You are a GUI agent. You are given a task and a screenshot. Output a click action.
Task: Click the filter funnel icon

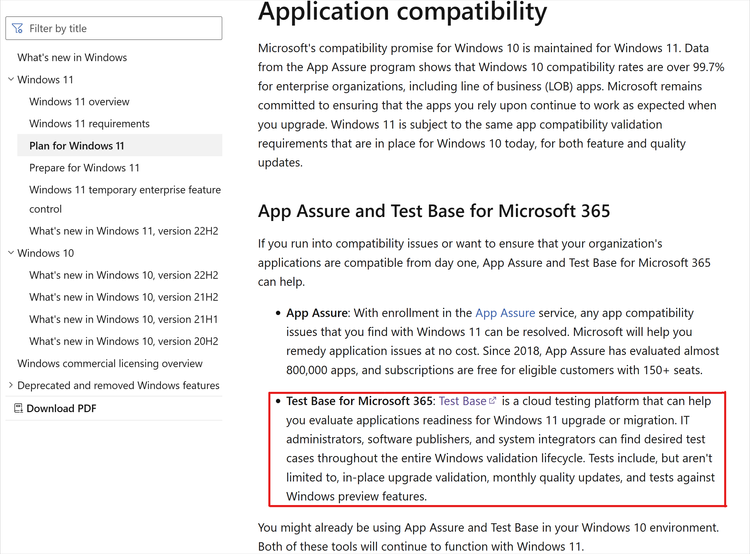[x=17, y=28]
